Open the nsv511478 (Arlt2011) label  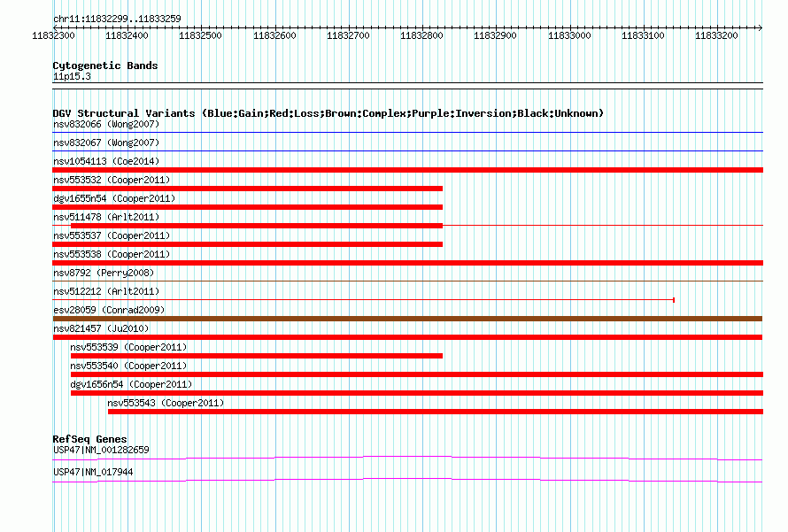coord(106,217)
